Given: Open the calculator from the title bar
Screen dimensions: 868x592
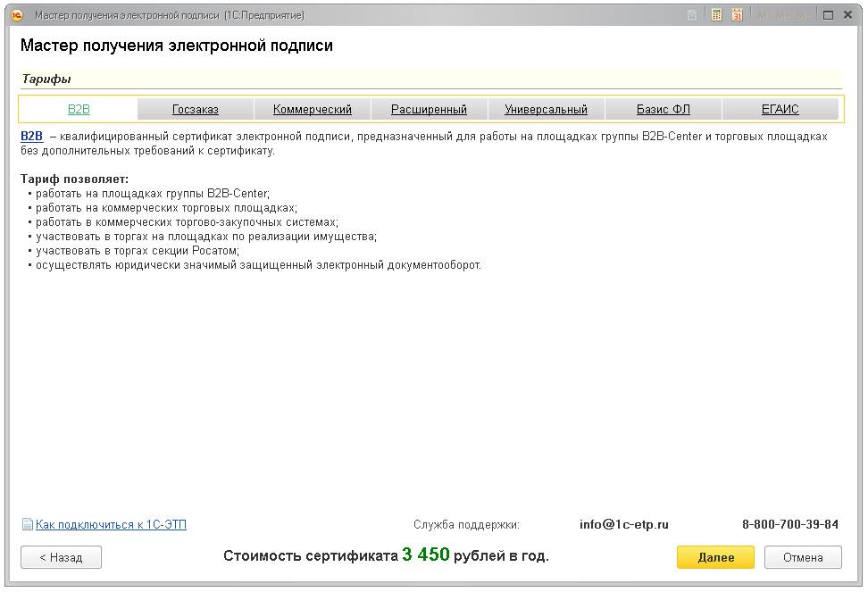Looking at the screenshot, I should pyautogui.click(x=716, y=15).
